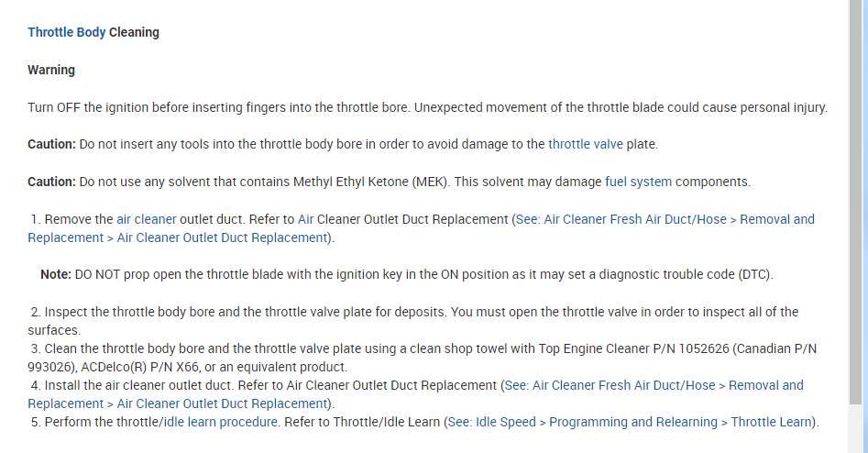Click the bold Warning heading
Image resolution: width=868 pixels, height=453 pixels.
click(51, 70)
